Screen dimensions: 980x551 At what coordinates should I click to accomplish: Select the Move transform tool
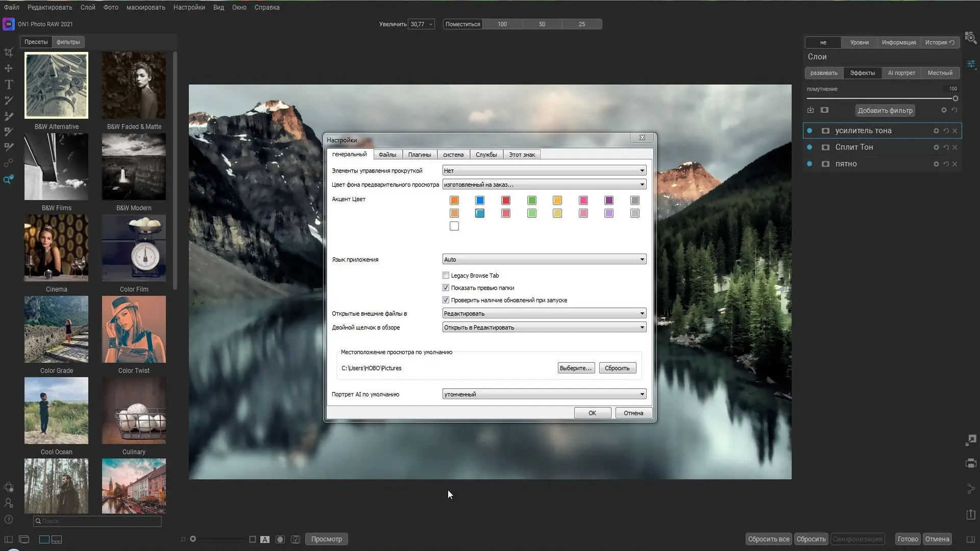(9, 68)
